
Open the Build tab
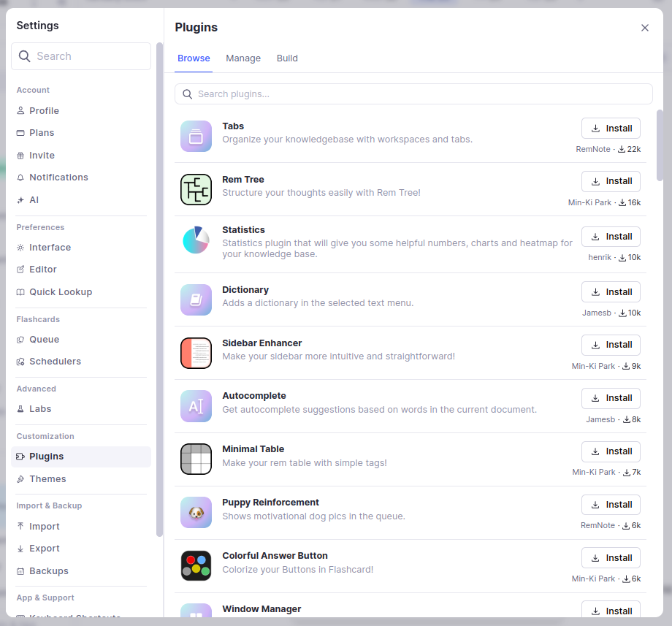coord(287,58)
